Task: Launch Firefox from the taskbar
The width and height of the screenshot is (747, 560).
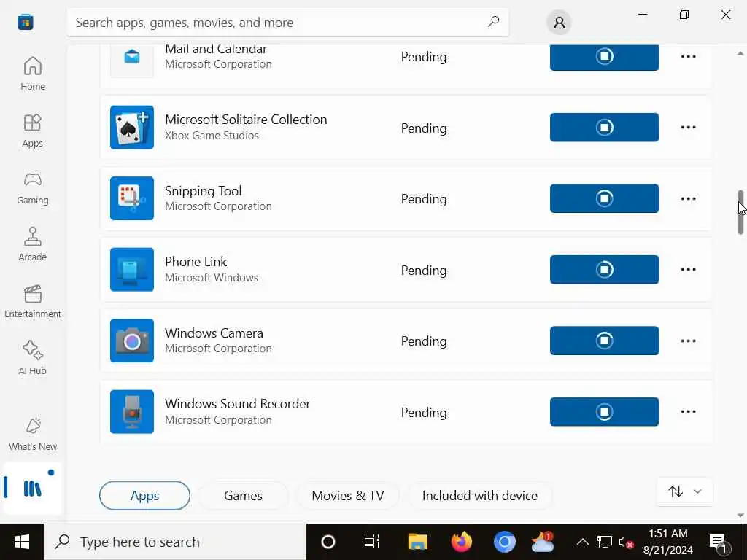Action: (461, 542)
